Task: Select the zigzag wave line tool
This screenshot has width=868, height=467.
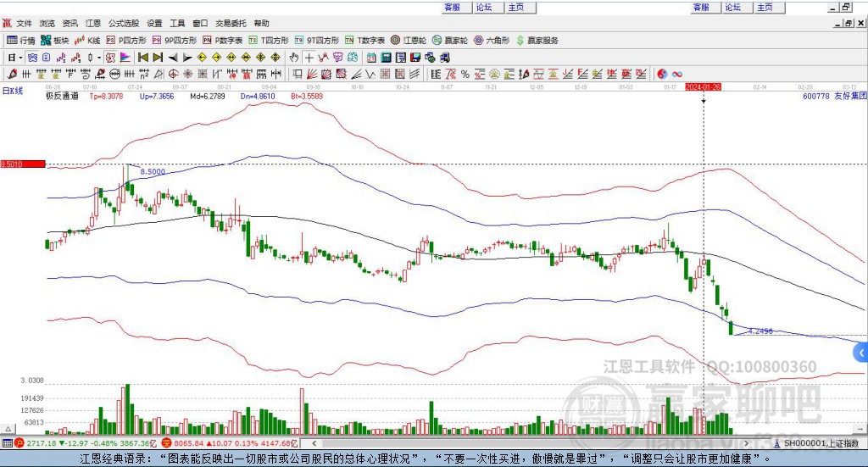Action: 370,74
